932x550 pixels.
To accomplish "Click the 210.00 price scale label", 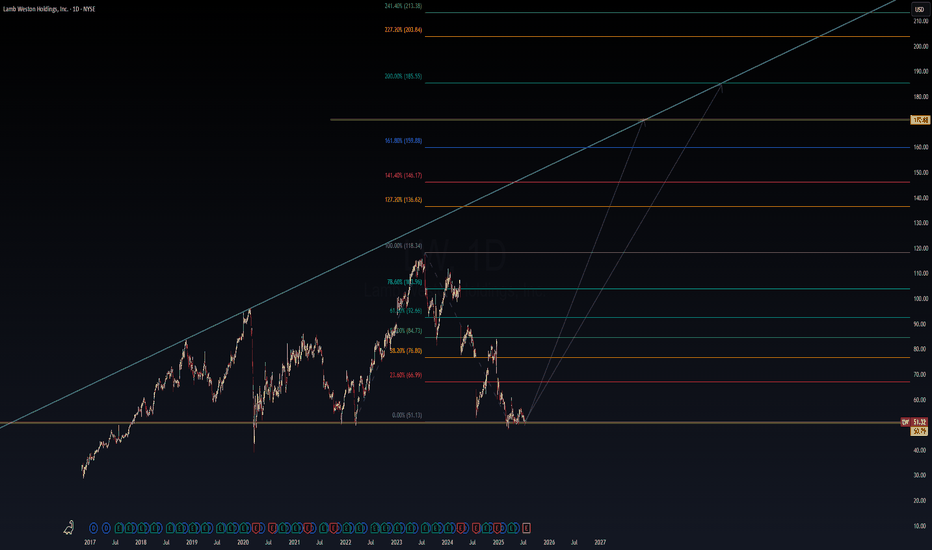I will (921, 21).
